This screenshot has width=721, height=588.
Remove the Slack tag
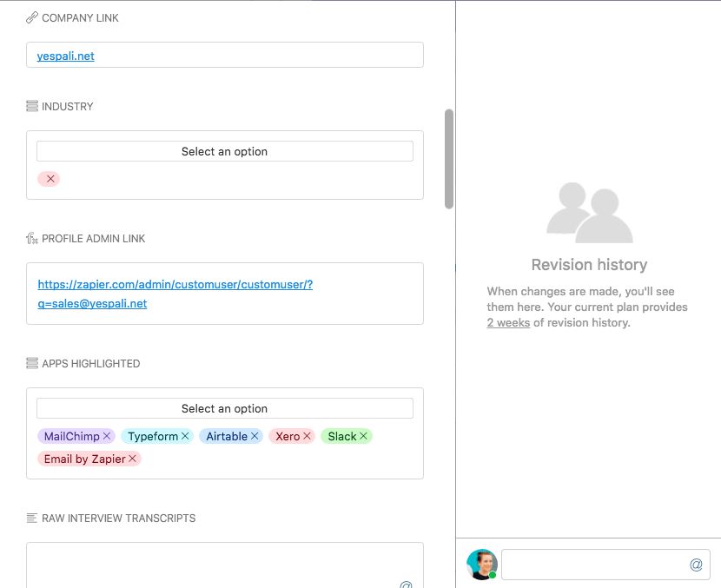click(363, 436)
